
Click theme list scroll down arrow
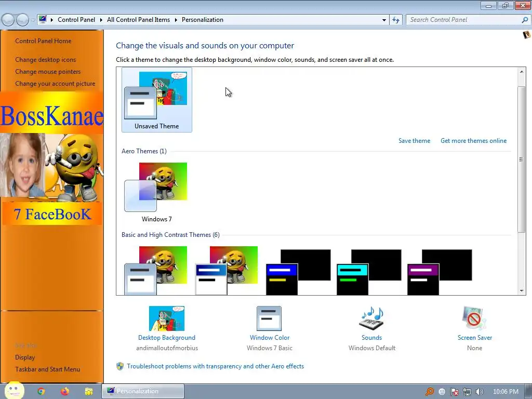[522, 291]
